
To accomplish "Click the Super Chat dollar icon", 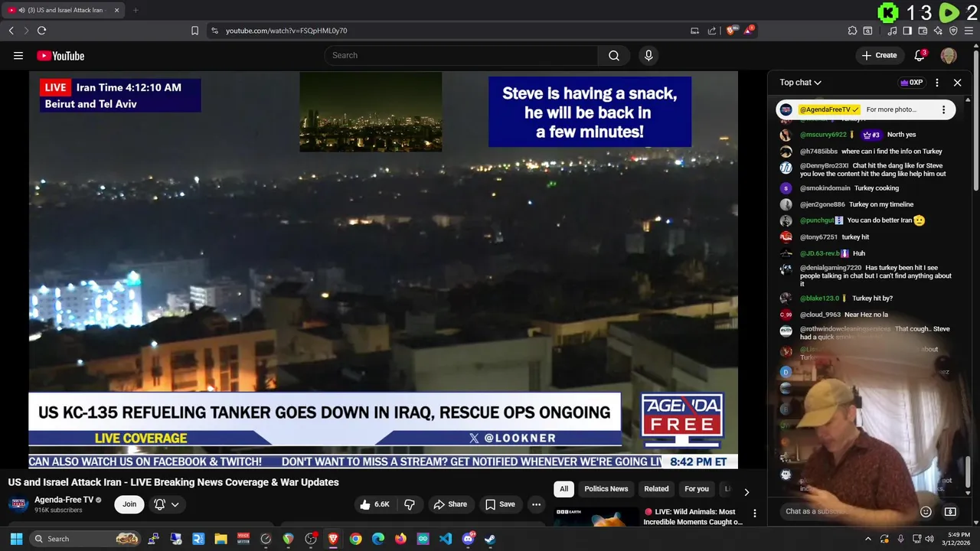I will click(950, 511).
